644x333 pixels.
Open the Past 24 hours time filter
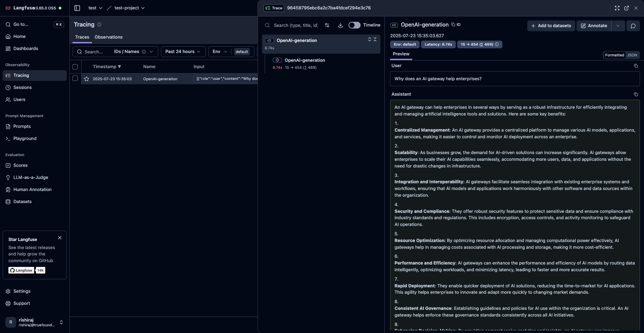pyautogui.click(x=183, y=52)
